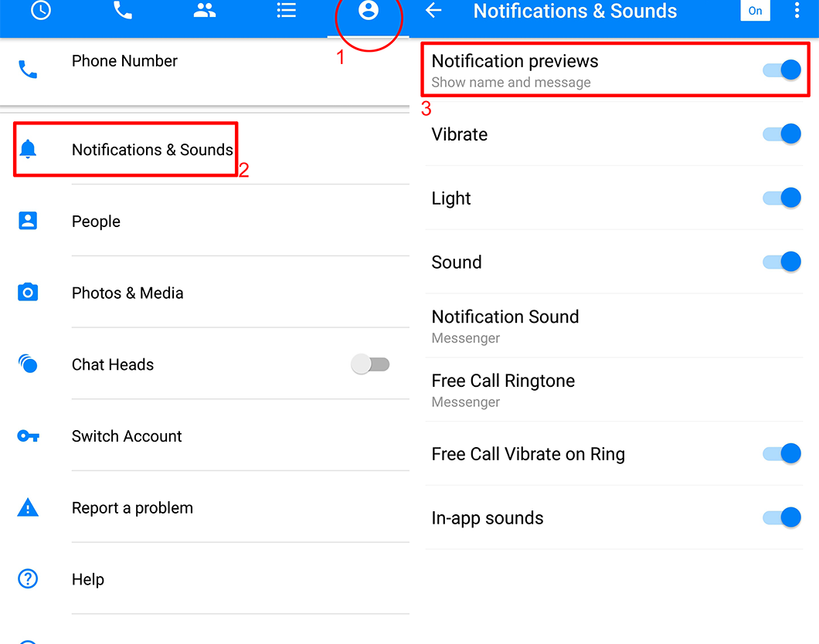819x644 pixels.
Task: Tap the Light label
Action: (x=450, y=198)
